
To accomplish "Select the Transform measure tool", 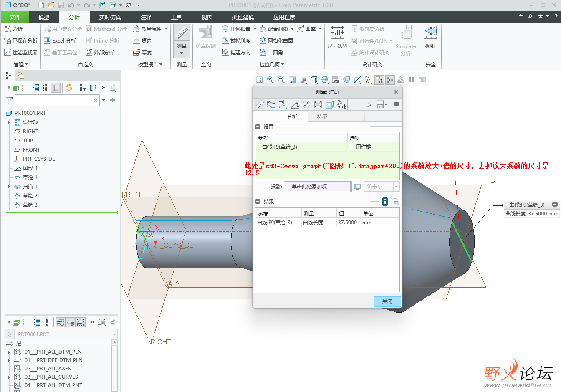I will [x=341, y=104].
